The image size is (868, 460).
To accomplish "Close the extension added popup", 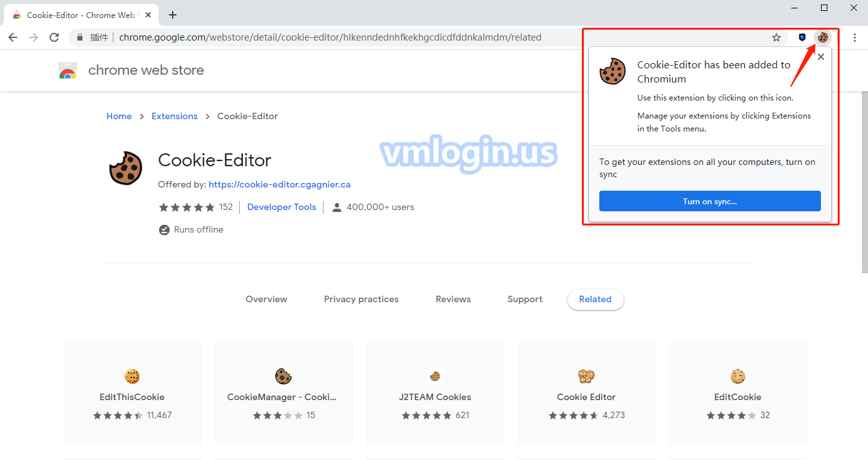I will [x=820, y=57].
